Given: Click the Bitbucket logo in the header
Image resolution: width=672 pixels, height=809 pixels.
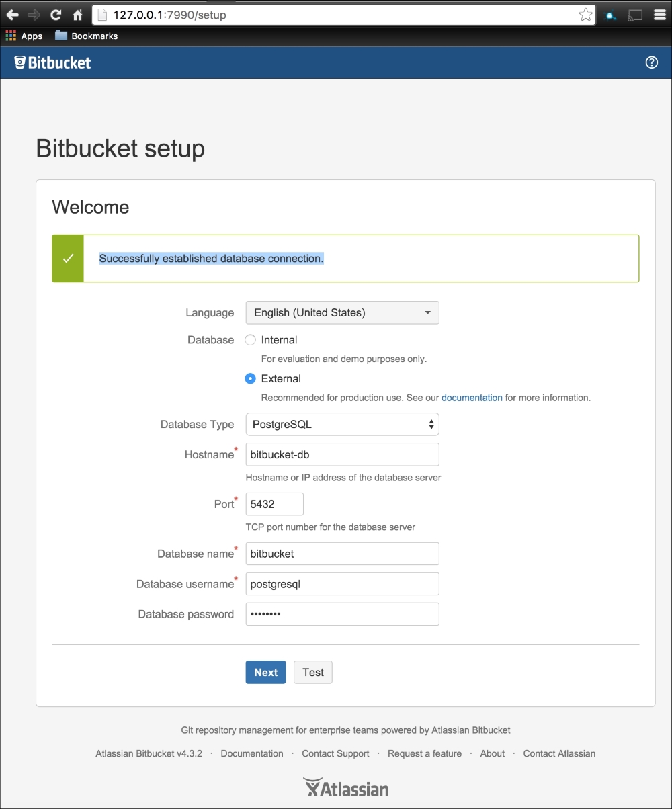Looking at the screenshot, I should [52, 62].
